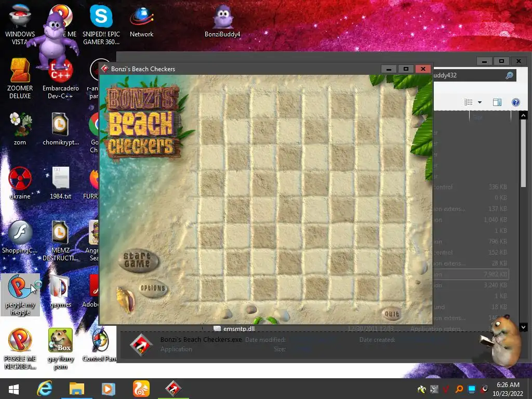Click Bonzi's Beach Checkers title bar icon
The height and width of the screenshot is (399, 532).
point(105,69)
